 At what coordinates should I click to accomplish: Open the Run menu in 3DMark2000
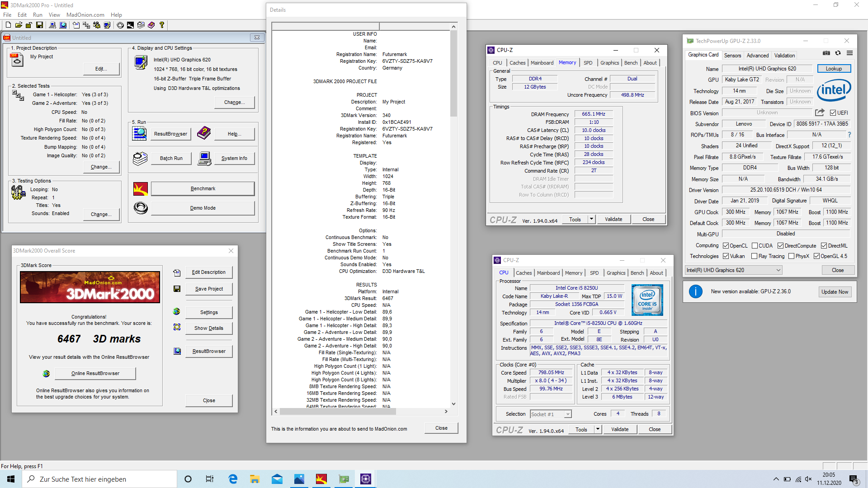coord(38,15)
